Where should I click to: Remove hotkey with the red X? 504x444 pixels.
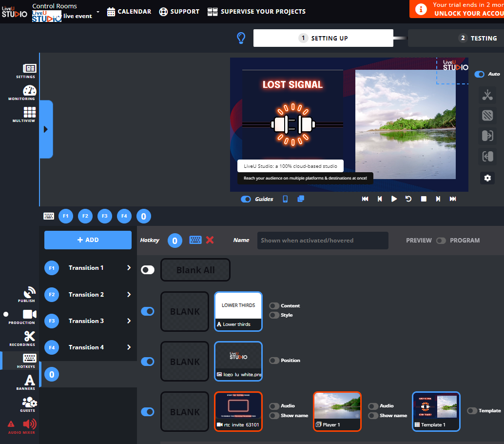tap(210, 240)
